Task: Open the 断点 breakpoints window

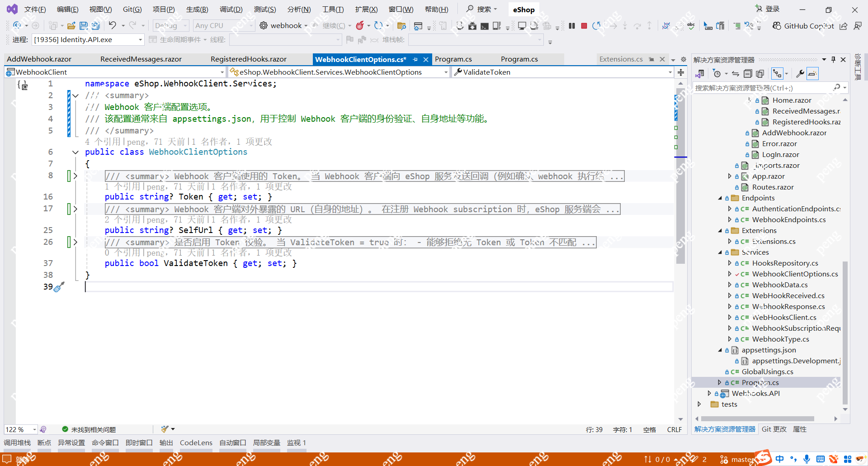Action: tap(44, 443)
